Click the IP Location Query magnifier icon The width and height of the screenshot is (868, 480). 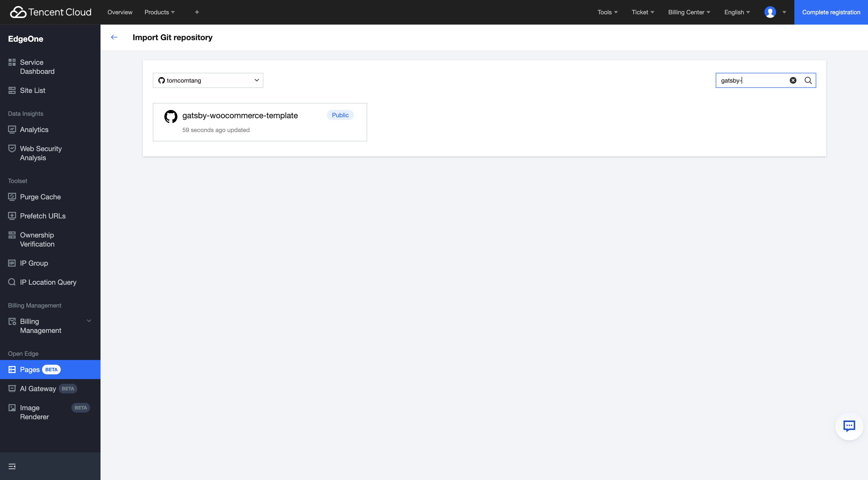12,282
